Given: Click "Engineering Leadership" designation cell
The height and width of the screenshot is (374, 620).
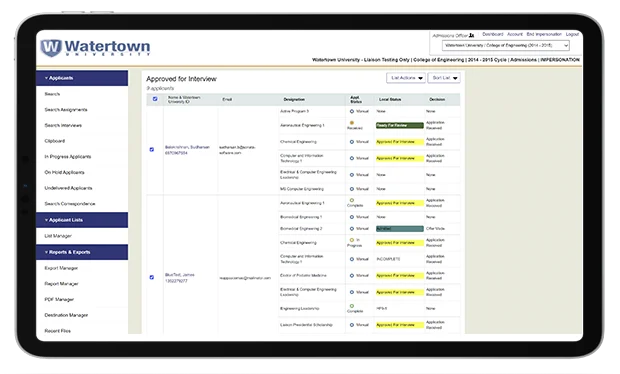Looking at the screenshot, I should tap(299, 308).
